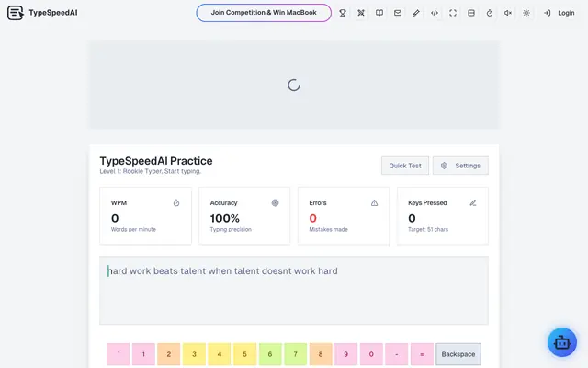The image size is (588, 368).
Task: Click the Accuracy card target icon
Action: pos(276,203)
